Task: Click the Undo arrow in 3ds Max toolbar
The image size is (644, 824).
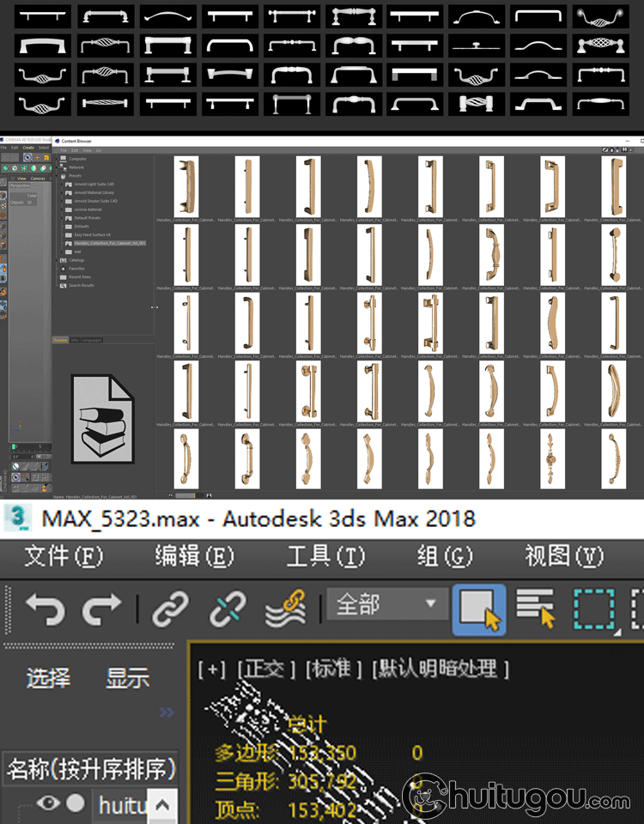Action: 46,609
